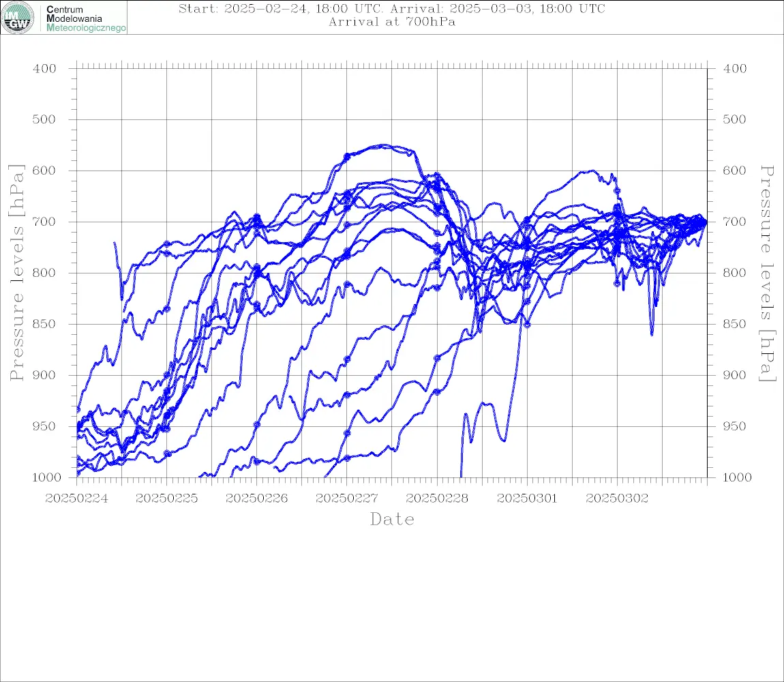Click the 20250301 date label
This screenshot has width=784, height=682.
tap(527, 499)
